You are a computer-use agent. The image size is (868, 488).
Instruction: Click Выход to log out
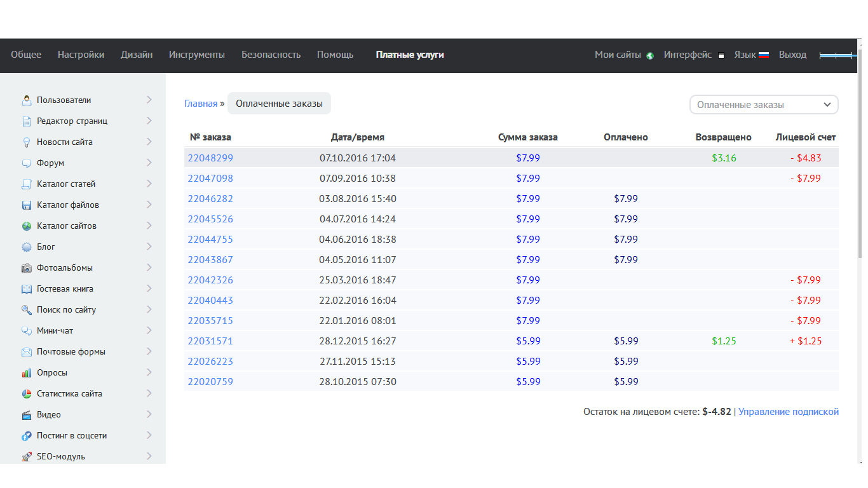pos(792,55)
